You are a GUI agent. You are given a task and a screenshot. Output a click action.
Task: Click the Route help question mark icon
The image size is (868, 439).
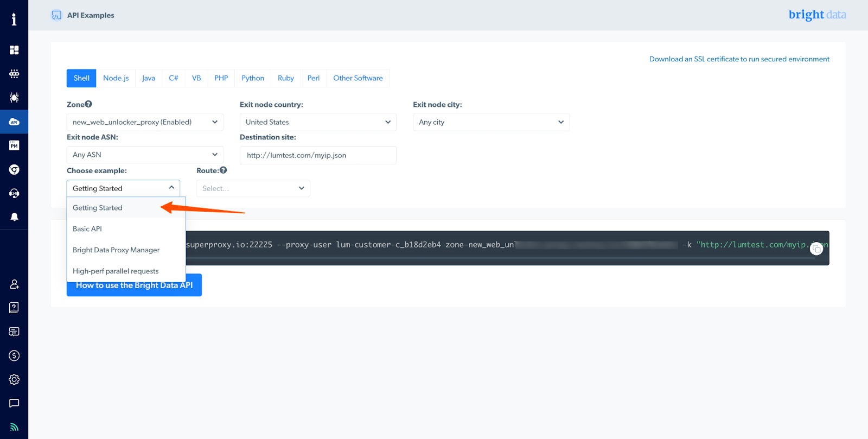tap(223, 170)
